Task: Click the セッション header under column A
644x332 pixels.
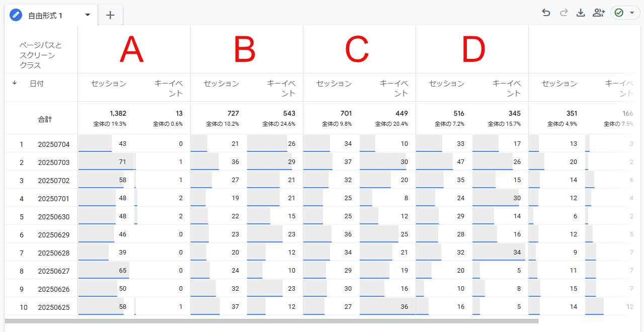Action: point(109,84)
